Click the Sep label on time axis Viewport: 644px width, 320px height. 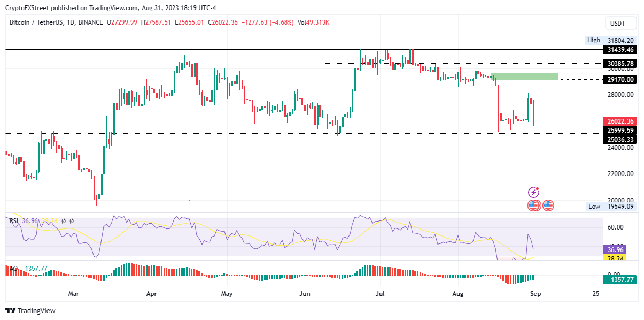pos(535,294)
